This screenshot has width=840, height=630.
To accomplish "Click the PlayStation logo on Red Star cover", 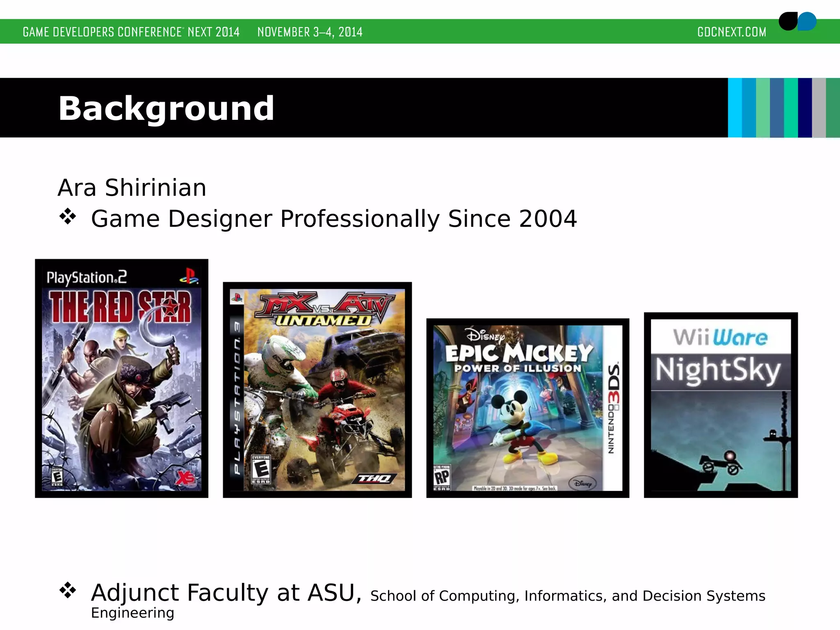I will click(x=189, y=276).
